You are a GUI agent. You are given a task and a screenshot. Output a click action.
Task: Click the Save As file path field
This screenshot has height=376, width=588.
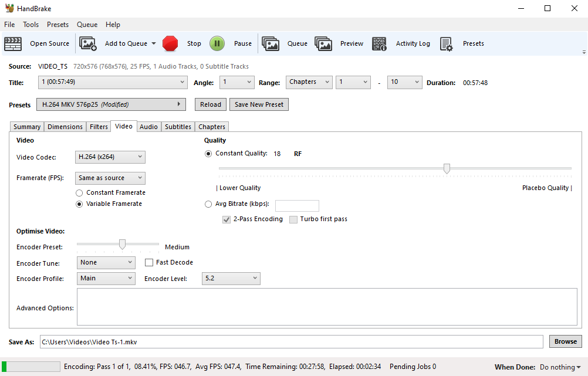[292, 342]
